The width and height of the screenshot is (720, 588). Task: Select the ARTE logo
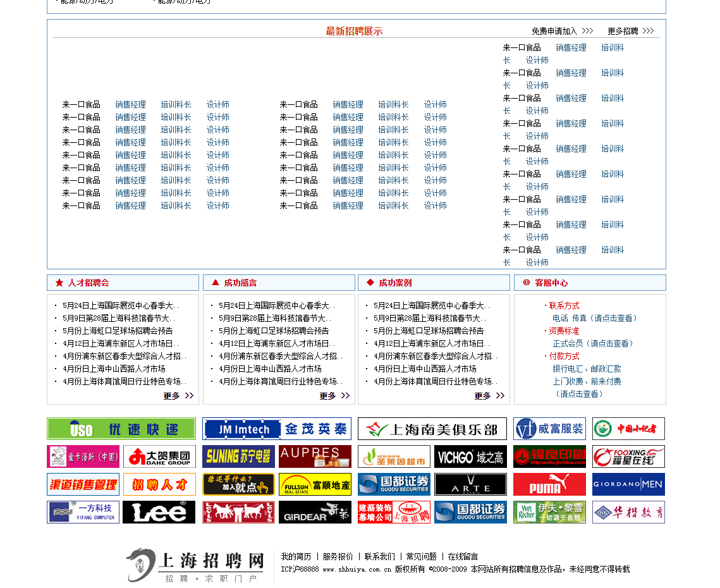pyautogui.click(x=471, y=484)
